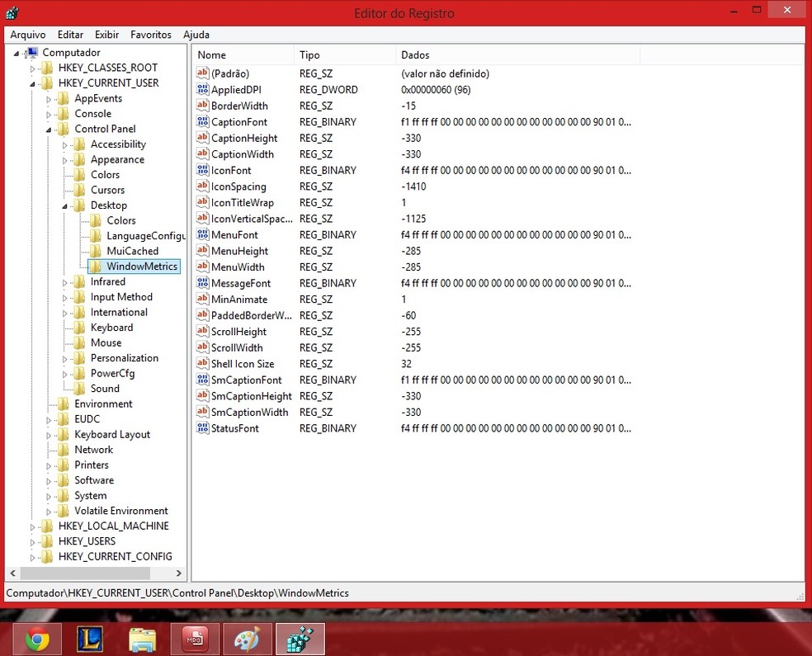The height and width of the screenshot is (656, 812).
Task: Open File Explorer from the taskbar
Action: pyautogui.click(x=142, y=639)
